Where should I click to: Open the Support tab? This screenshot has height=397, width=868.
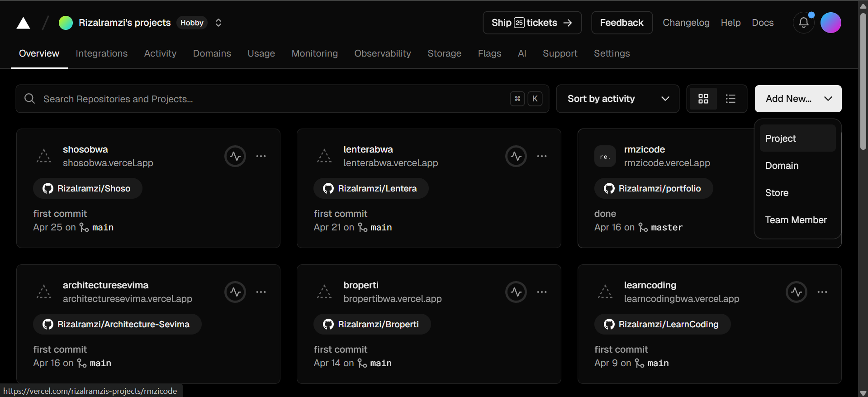pos(560,53)
